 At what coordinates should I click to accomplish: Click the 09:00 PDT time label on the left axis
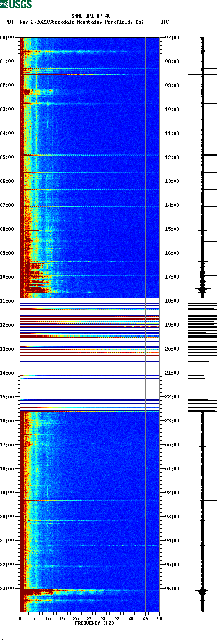point(7,253)
